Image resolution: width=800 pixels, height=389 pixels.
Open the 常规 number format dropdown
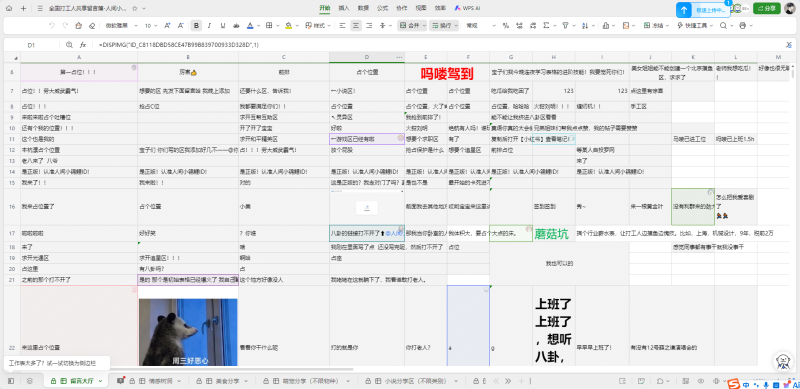[x=481, y=26]
